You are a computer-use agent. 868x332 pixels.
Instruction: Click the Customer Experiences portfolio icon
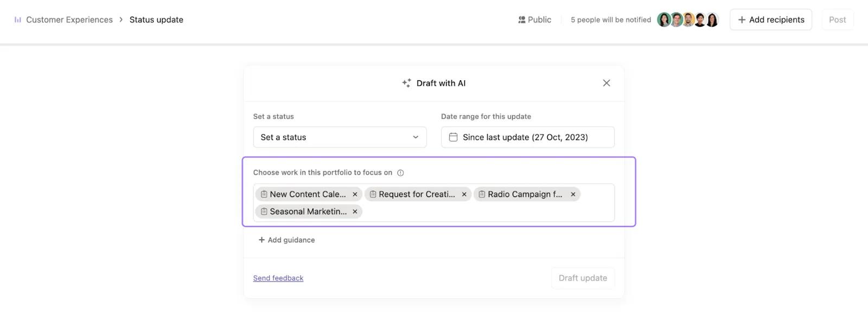pyautogui.click(x=18, y=20)
